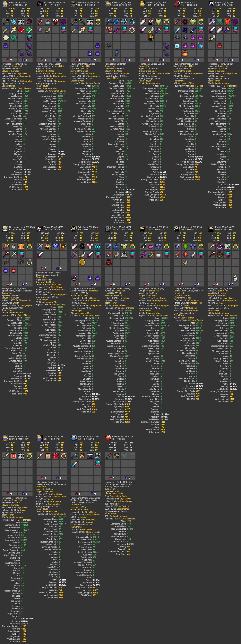The height and width of the screenshot is (644, 241).
Task: Select the Huntress's equipped pink trap
Action: coord(151,246)
